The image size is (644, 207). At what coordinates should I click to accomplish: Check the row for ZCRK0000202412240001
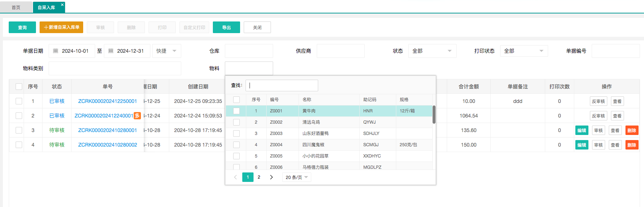[x=19, y=116]
